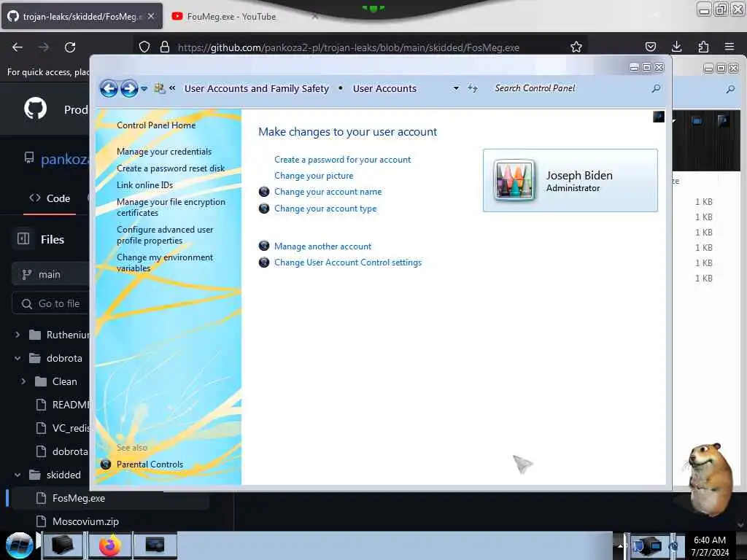
Task: Bookmark page with the star icon
Action: [576, 47]
